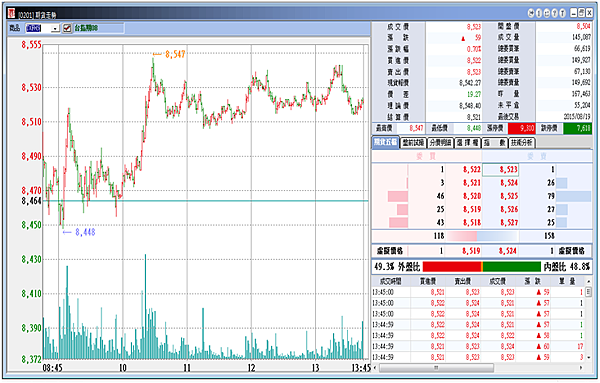The height and width of the screenshot is (383, 600).
Task: Click ask price 8,526 with volume 27
Action: (x=509, y=209)
